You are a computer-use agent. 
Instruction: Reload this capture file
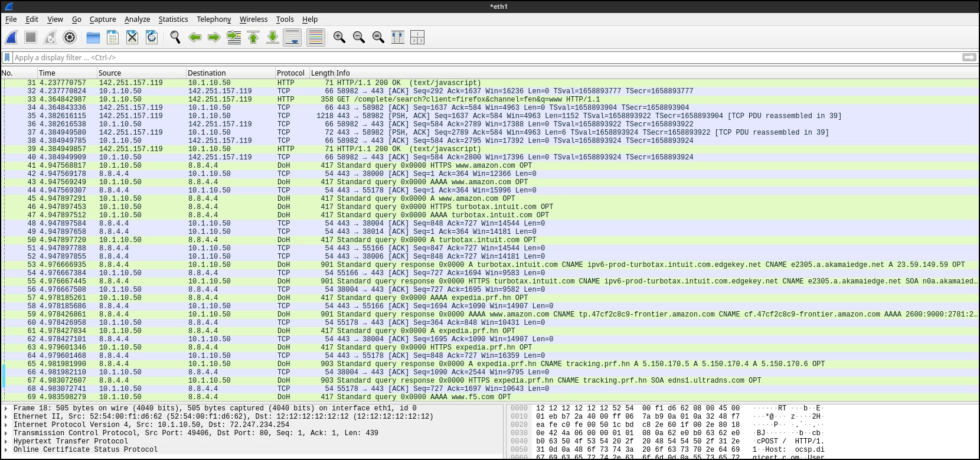pyautogui.click(x=152, y=37)
